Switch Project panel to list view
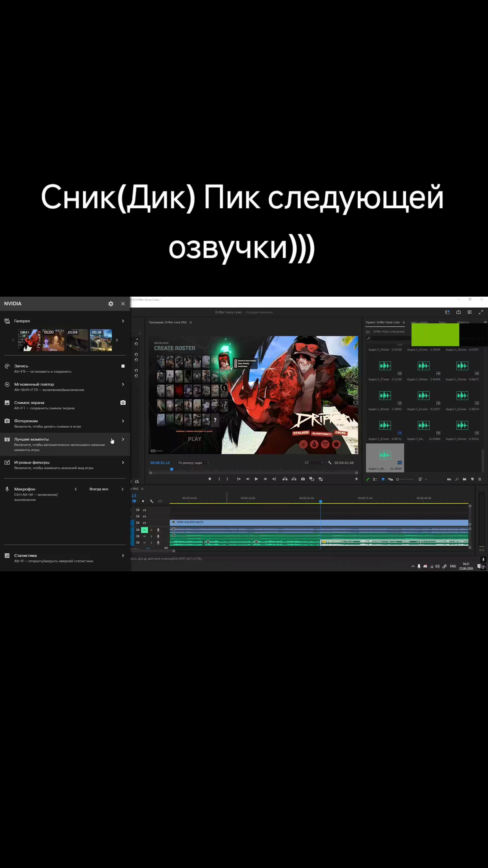This screenshot has height=868, width=488. 375,479
